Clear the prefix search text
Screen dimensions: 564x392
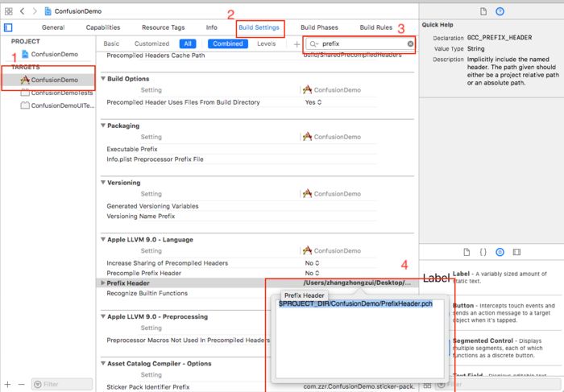click(410, 43)
